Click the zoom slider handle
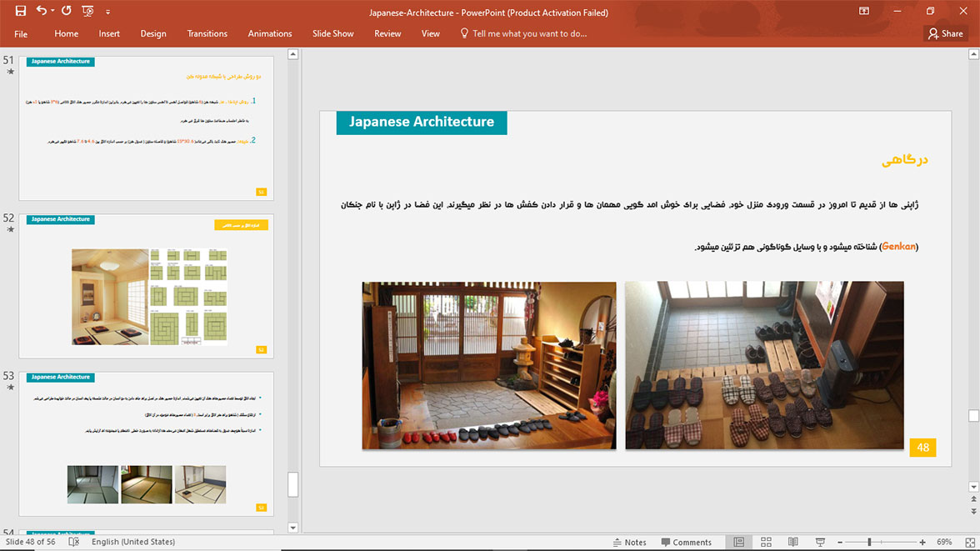The width and height of the screenshot is (980, 551). pyautogui.click(x=868, y=542)
